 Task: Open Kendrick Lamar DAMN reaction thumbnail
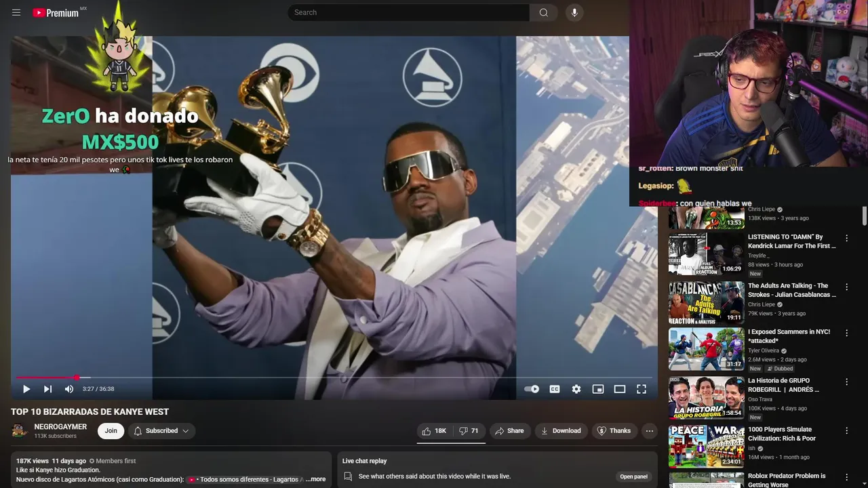706,254
